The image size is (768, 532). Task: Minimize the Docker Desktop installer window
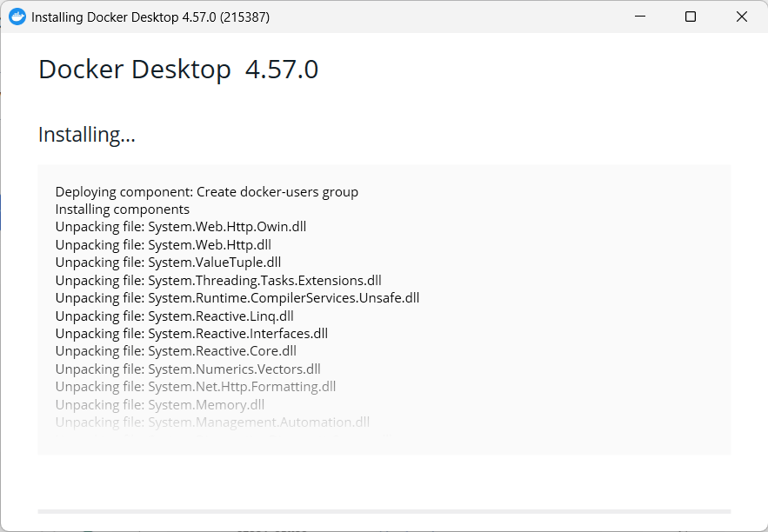coord(639,17)
